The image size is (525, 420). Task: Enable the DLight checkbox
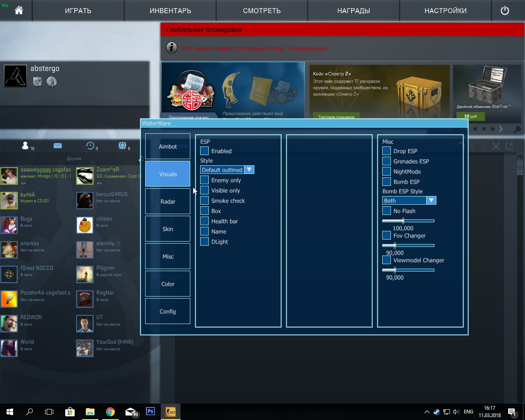[204, 242]
